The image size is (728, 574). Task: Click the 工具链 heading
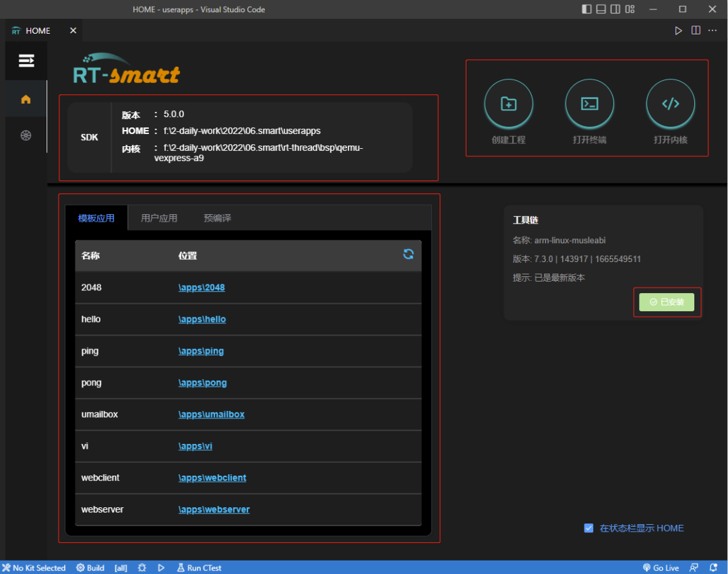click(525, 220)
